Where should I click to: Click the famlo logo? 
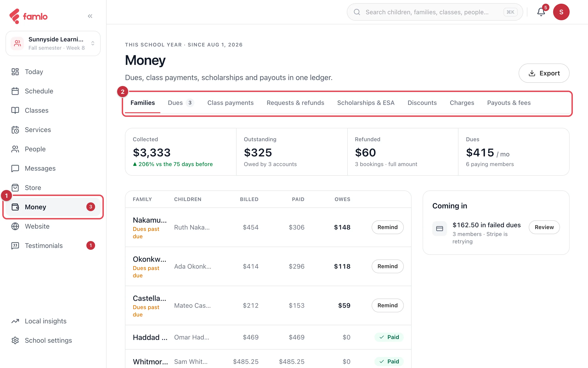[x=28, y=16]
